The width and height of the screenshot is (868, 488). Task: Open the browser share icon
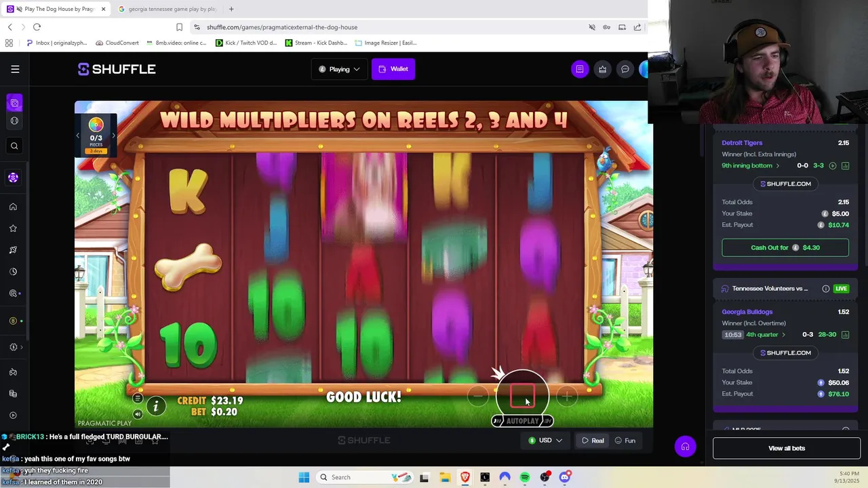point(637,27)
